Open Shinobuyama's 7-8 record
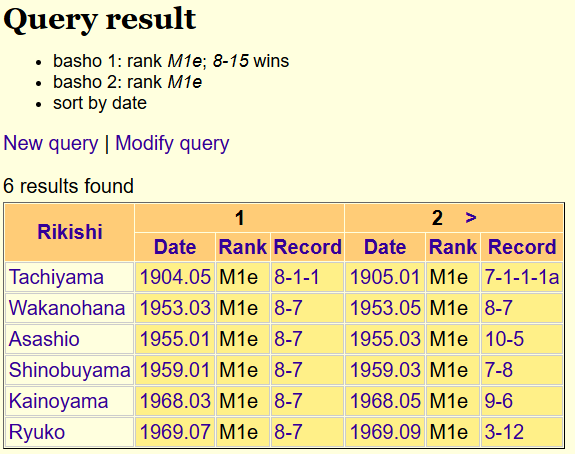The height and width of the screenshot is (454, 575). (x=498, y=370)
